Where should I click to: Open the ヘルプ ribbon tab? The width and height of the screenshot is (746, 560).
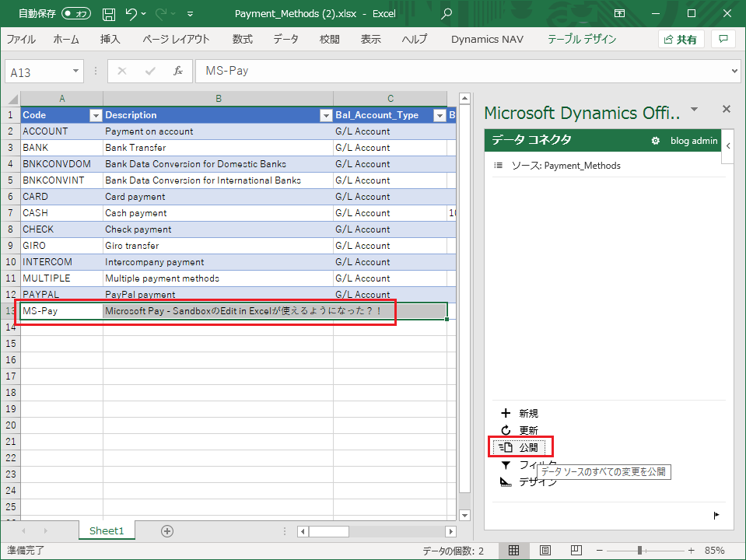point(415,39)
